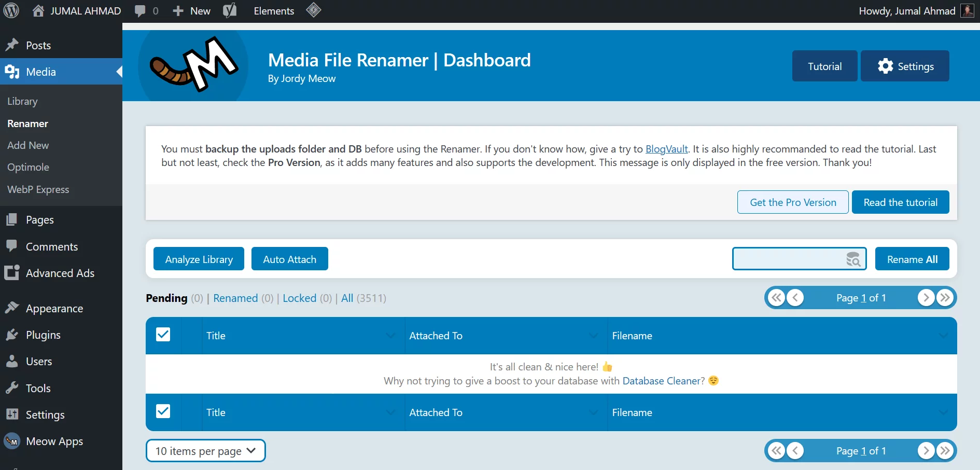Show the Renamed filter
Image resolution: width=980 pixels, height=470 pixels.
pyautogui.click(x=235, y=298)
